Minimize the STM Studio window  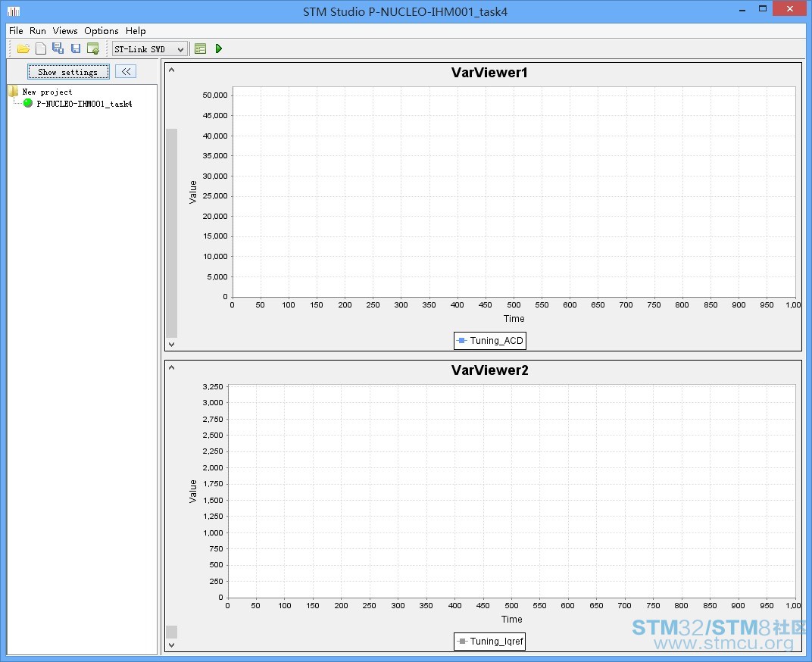[x=742, y=11]
